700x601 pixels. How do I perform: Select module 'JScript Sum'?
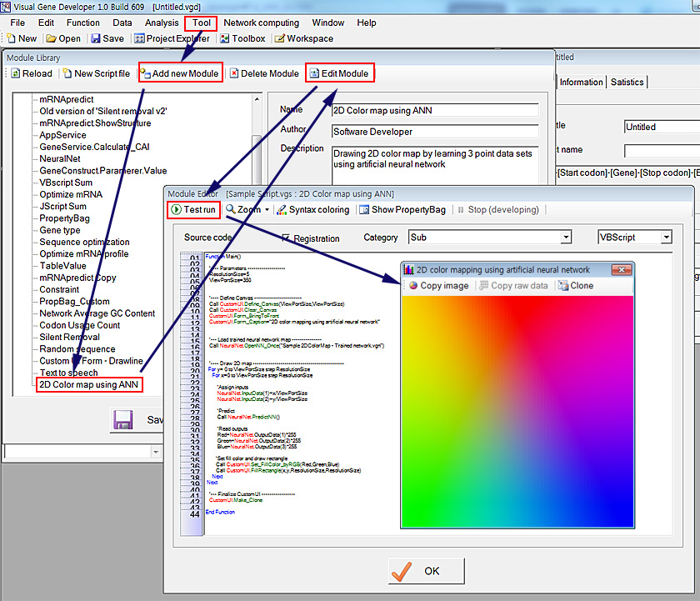[x=63, y=206]
